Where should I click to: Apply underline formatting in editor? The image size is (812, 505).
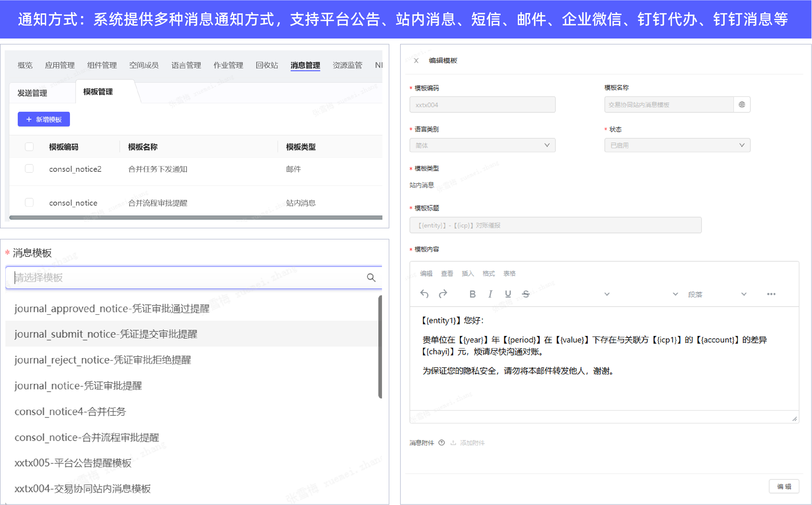click(x=508, y=294)
